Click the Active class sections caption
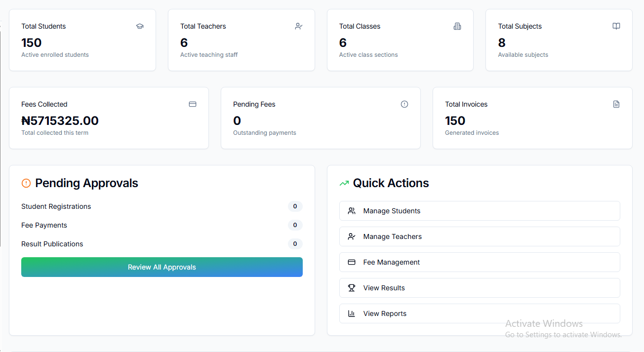This screenshot has height=352, width=644. 368,55
